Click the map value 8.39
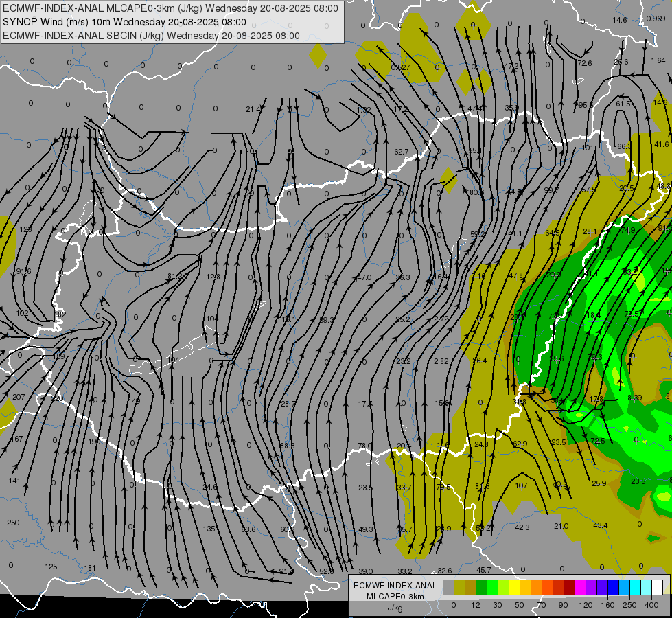The width and height of the screenshot is (672, 618). [635, 398]
